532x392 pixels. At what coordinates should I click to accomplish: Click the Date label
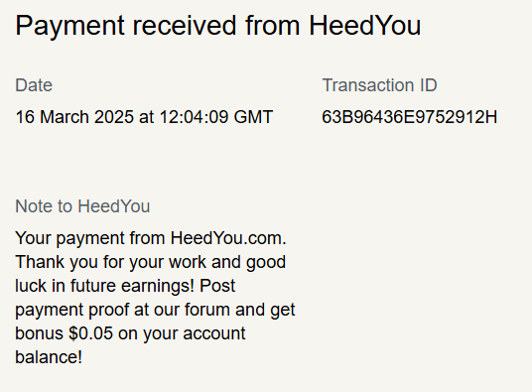click(34, 85)
